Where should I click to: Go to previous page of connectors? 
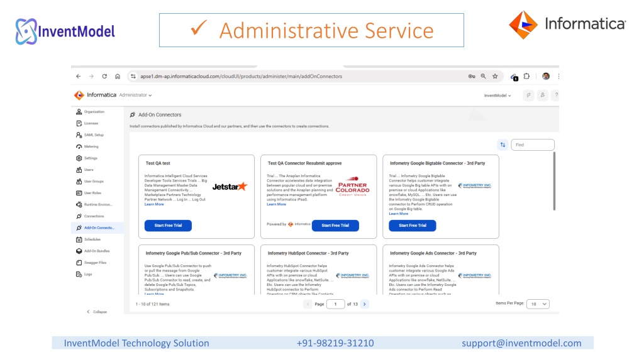[x=308, y=304]
